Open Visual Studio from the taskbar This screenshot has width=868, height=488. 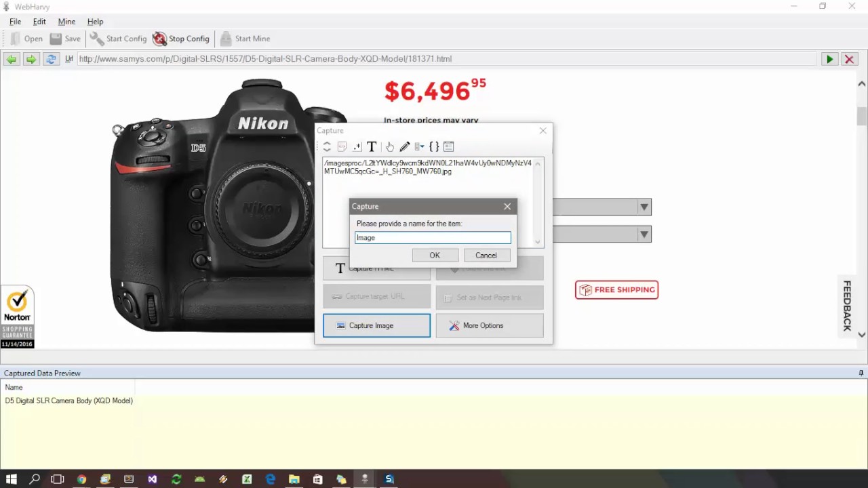click(153, 479)
